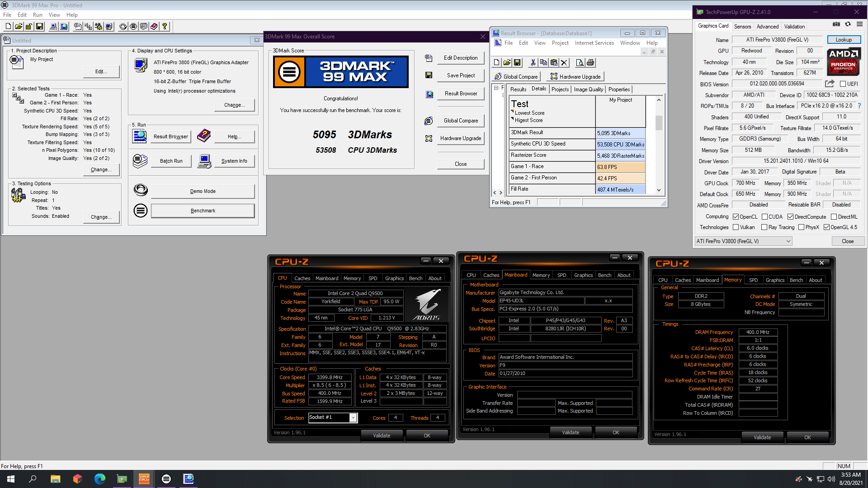Toggle the UEFI checkbox in GPU-Z
The image size is (868, 488).
(x=843, y=84)
